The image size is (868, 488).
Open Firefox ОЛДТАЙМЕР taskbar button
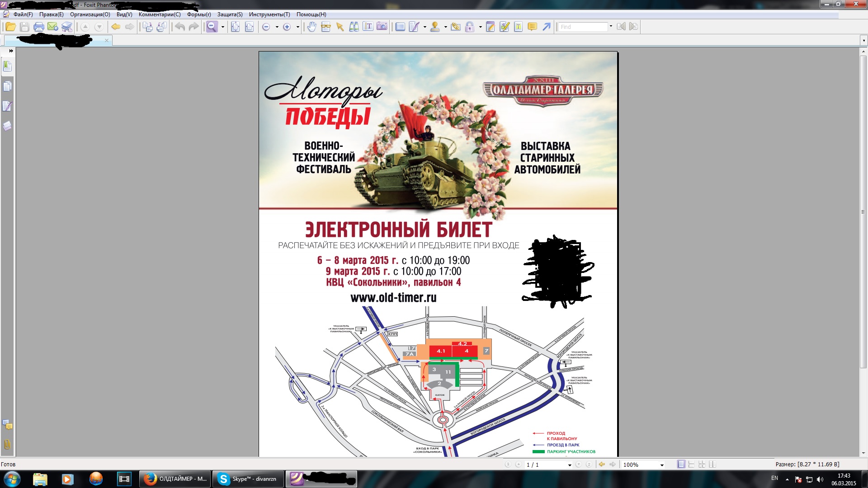click(x=174, y=479)
